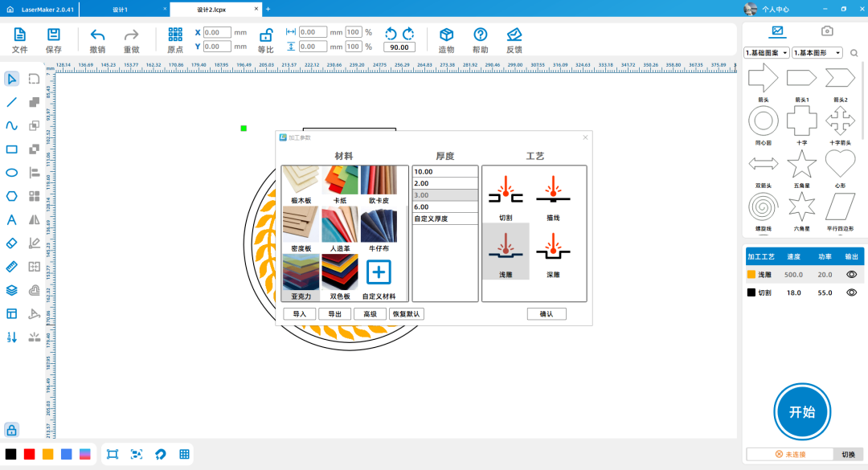Pick the red color swatch
This screenshot has height=470, width=868.
tap(30, 454)
